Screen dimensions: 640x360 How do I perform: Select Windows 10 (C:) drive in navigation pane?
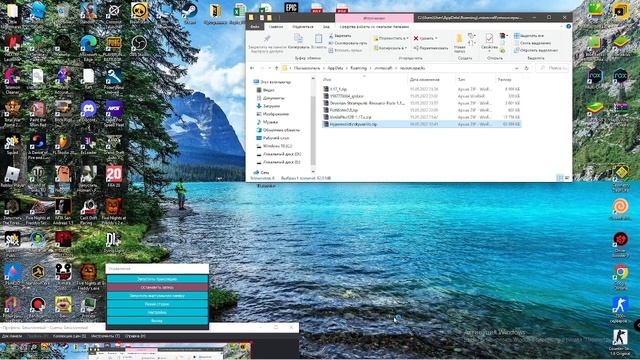pyautogui.click(x=274, y=146)
